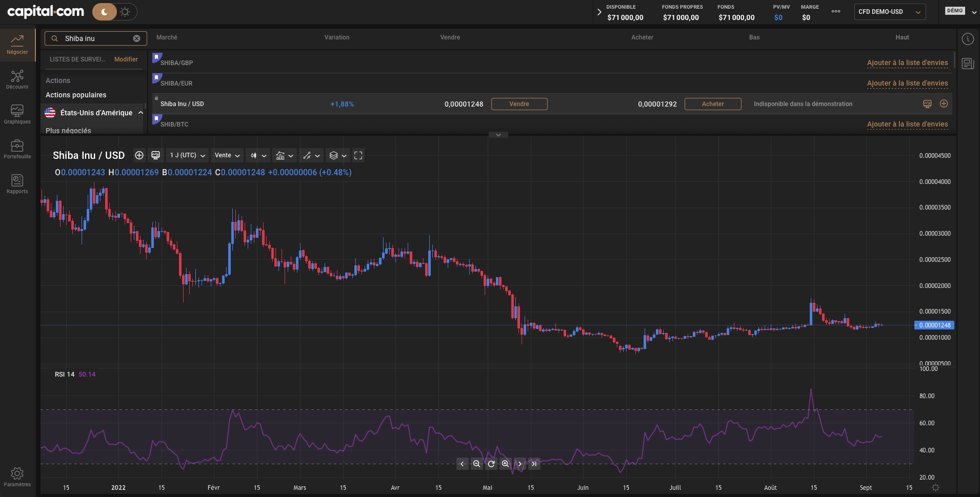Open the Découvrir section in the sidebar

click(x=17, y=79)
